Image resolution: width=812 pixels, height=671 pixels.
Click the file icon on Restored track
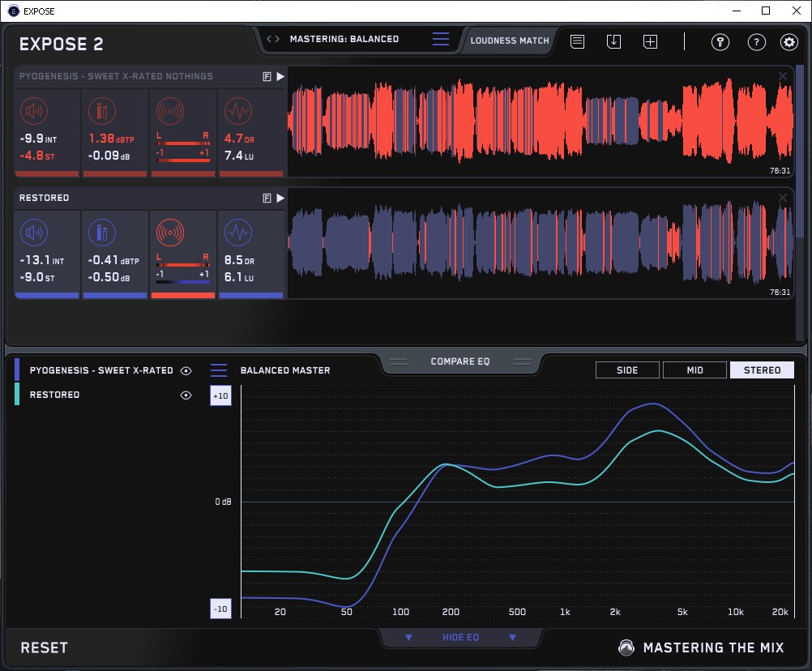tap(267, 198)
